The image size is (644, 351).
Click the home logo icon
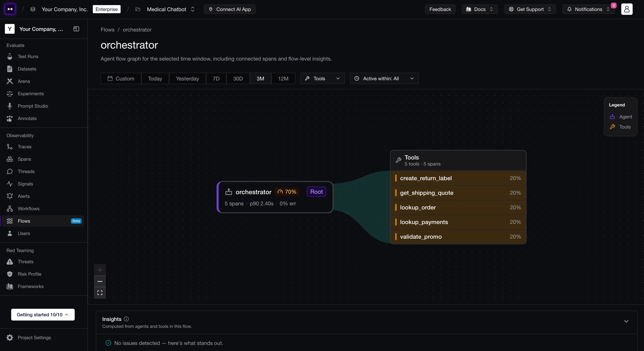pyautogui.click(x=10, y=9)
